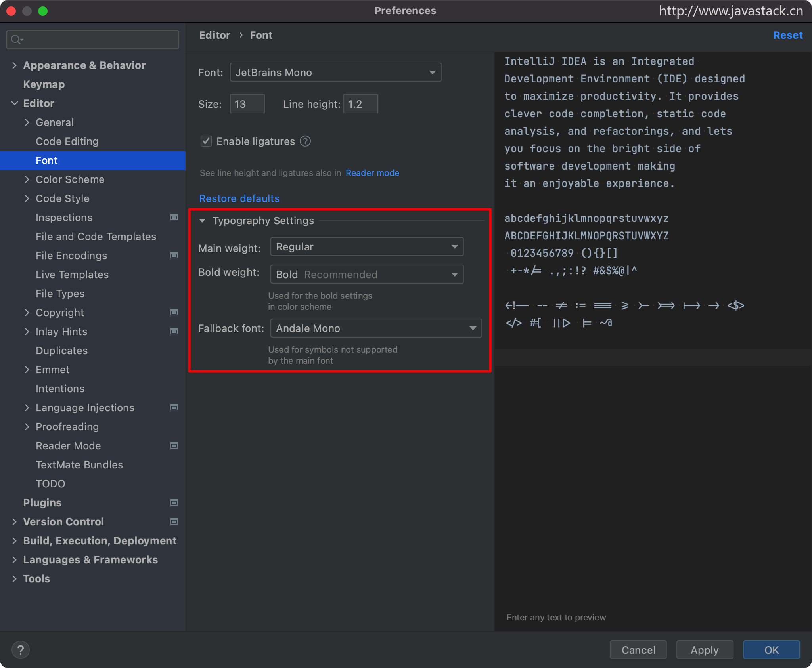Image resolution: width=812 pixels, height=668 pixels.
Task: Expand the Version Control node arrow
Action: click(x=14, y=522)
